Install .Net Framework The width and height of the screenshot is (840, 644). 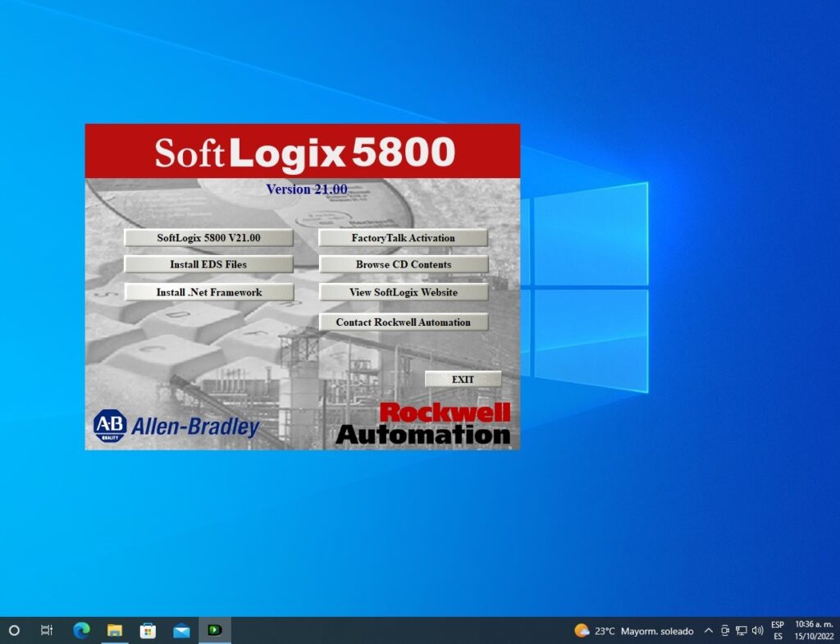[208, 292]
